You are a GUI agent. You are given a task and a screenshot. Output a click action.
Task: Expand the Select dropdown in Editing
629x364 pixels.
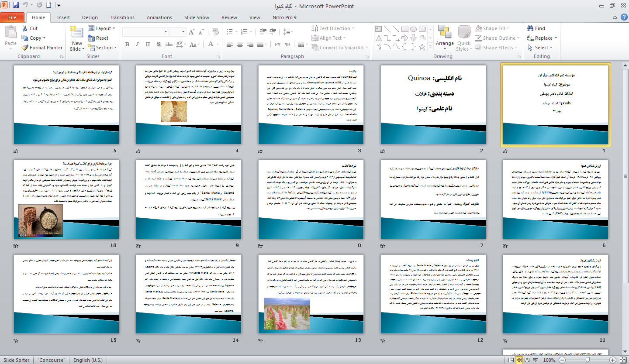(x=541, y=48)
